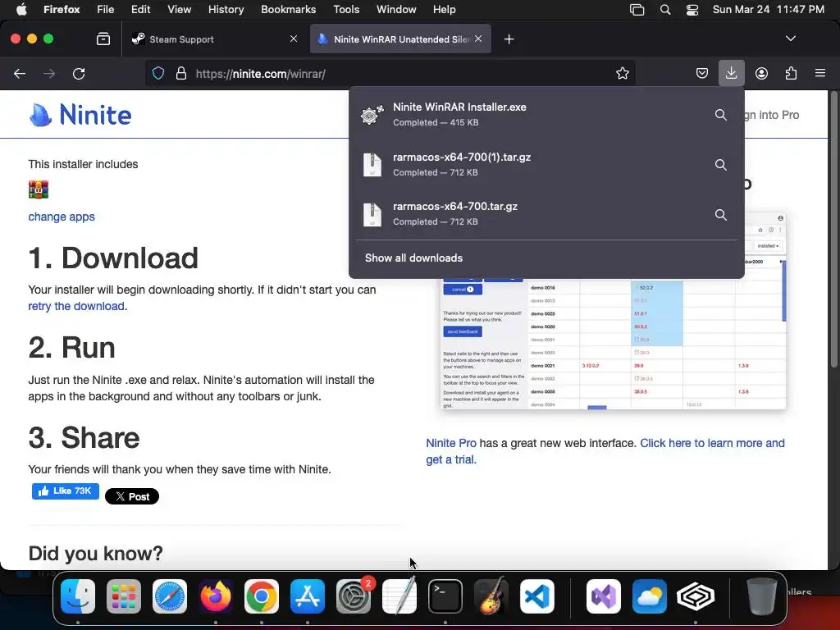
Task: Reload the current Ninite page
Action: tap(79, 73)
